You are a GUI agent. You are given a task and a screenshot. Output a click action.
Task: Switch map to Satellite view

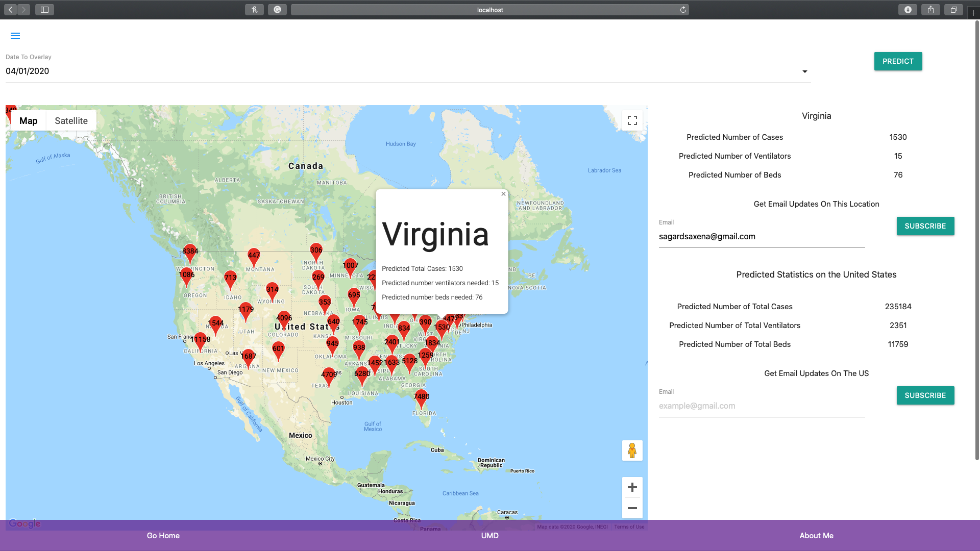71,121
